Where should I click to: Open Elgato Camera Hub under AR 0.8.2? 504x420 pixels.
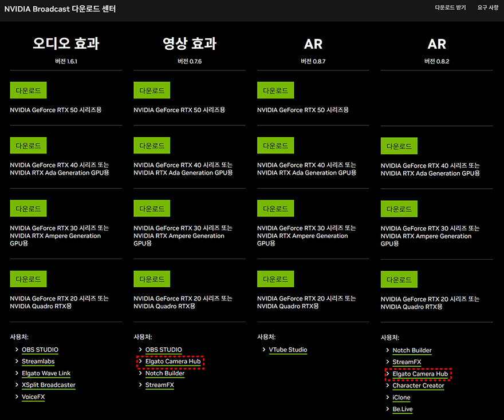tap(420, 374)
